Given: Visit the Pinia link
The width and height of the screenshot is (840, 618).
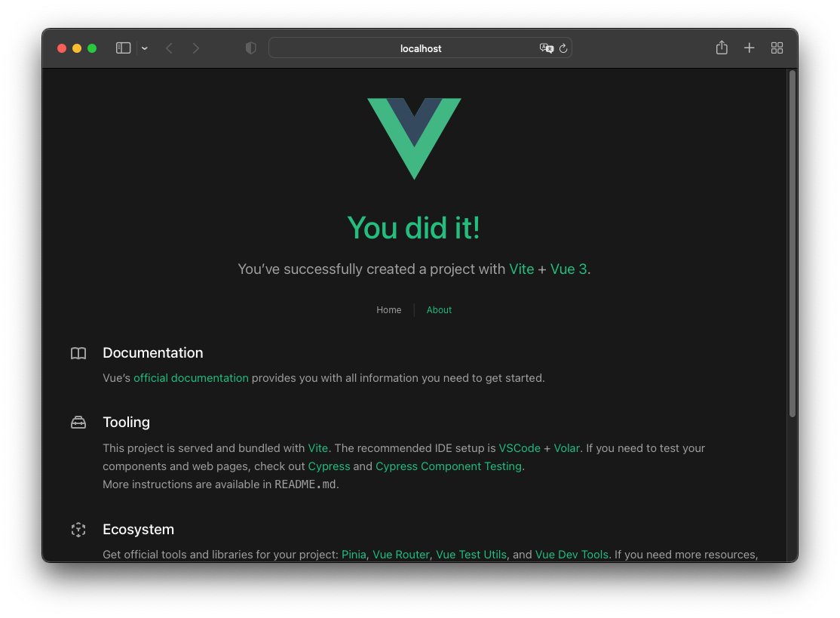Looking at the screenshot, I should click(354, 555).
